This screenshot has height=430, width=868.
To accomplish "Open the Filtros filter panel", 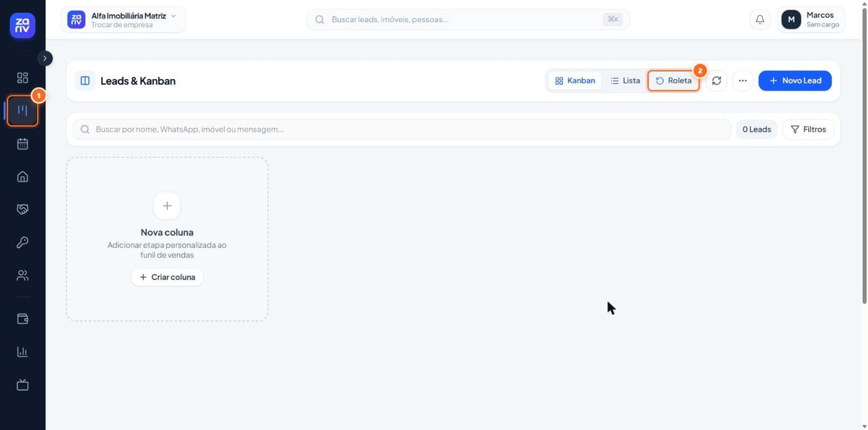I will click(808, 129).
